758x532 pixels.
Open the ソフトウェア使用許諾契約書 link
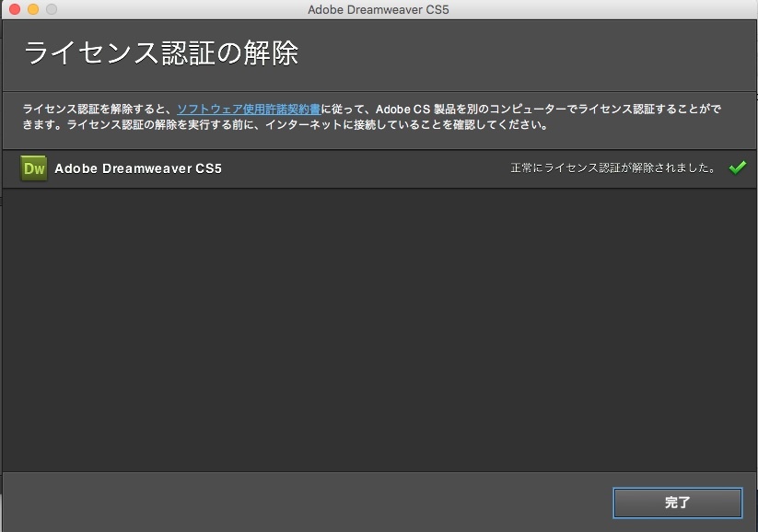point(249,110)
